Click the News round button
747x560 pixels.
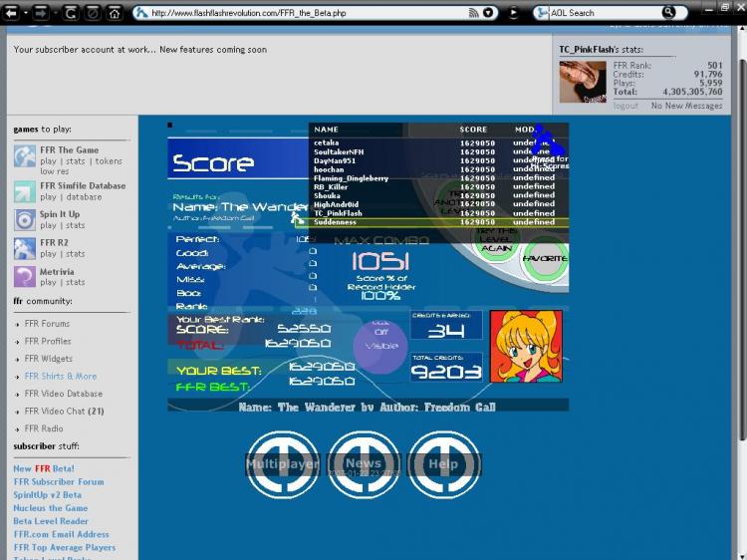364,464
